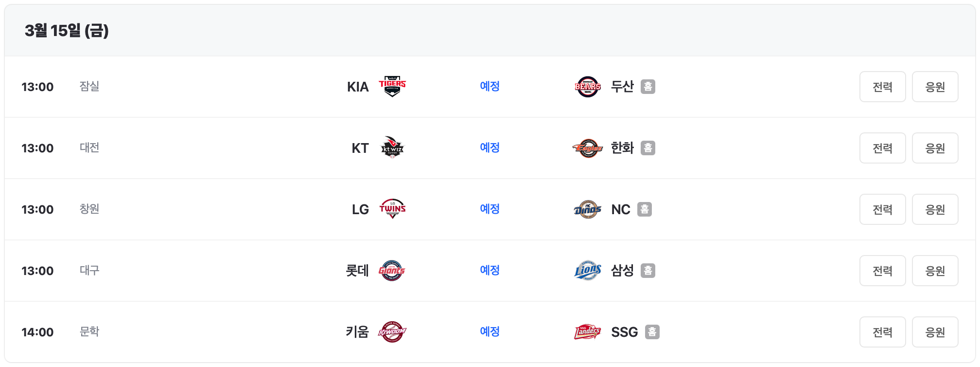Click the Kiwoom Heroes team logo
This screenshot has width=980, height=367.
point(392,332)
